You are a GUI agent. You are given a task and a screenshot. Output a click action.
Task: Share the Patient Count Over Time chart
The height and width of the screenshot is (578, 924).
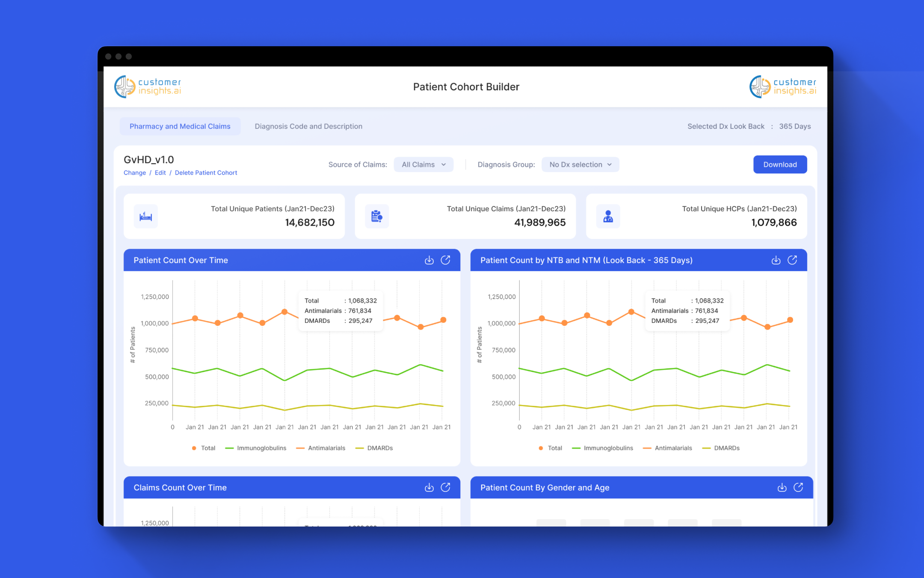(445, 260)
